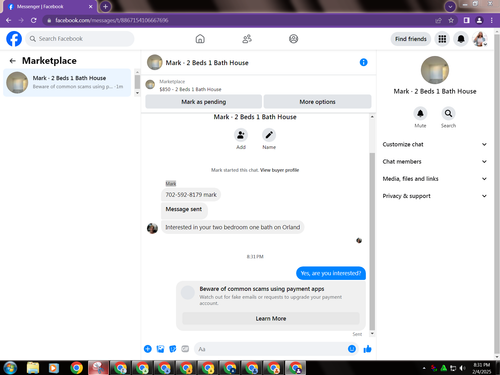Open Chrome side panel icon

coord(466,20)
